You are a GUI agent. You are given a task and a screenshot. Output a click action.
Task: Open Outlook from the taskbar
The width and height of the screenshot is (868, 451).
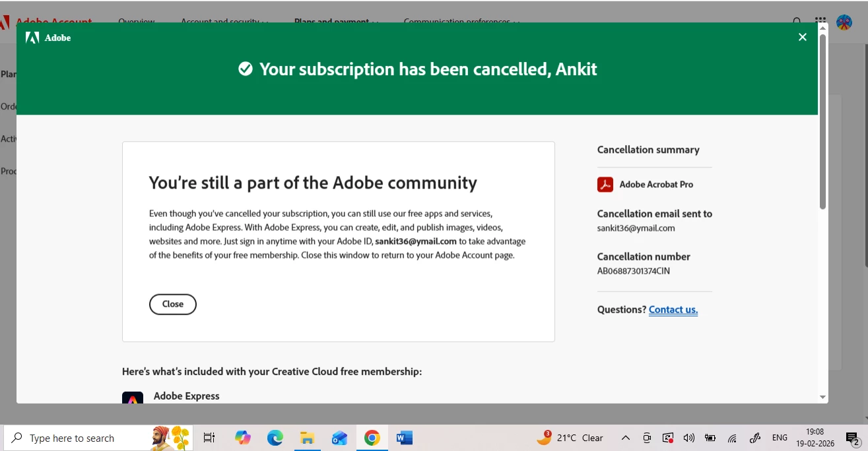[x=339, y=438]
